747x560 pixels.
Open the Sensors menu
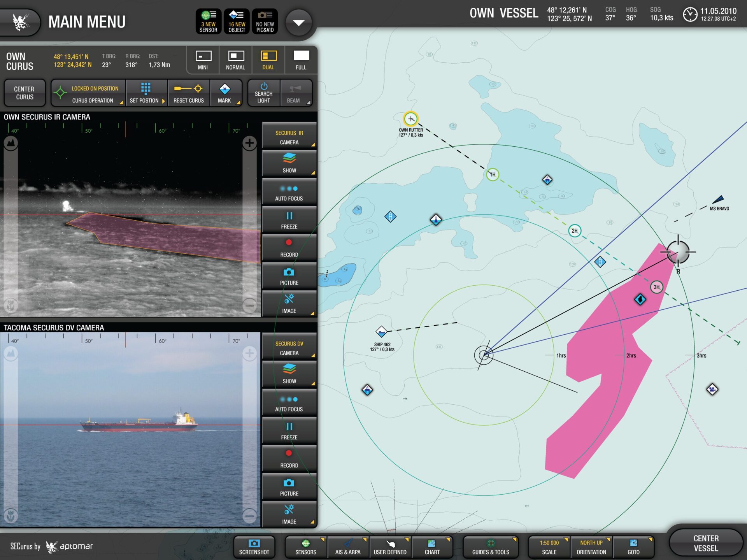click(306, 547)
